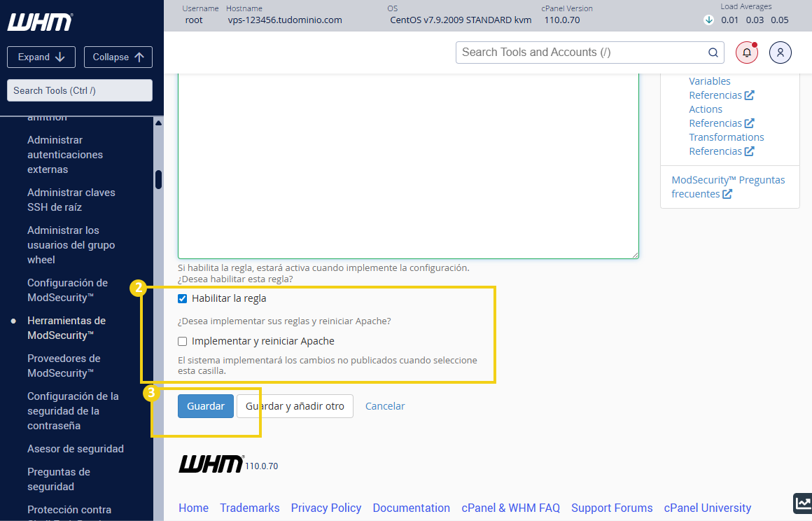Viewport: 812px width, 521px height.
Task: Open Asesor de seguridad menu item
Action: pyautogui.click(x=76, y=448)
